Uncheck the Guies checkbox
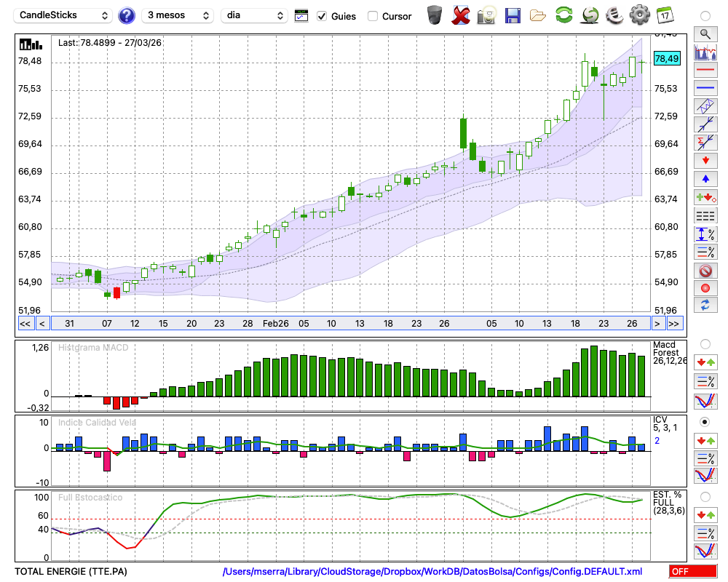The image size is (728, 582). coord(322,16)
